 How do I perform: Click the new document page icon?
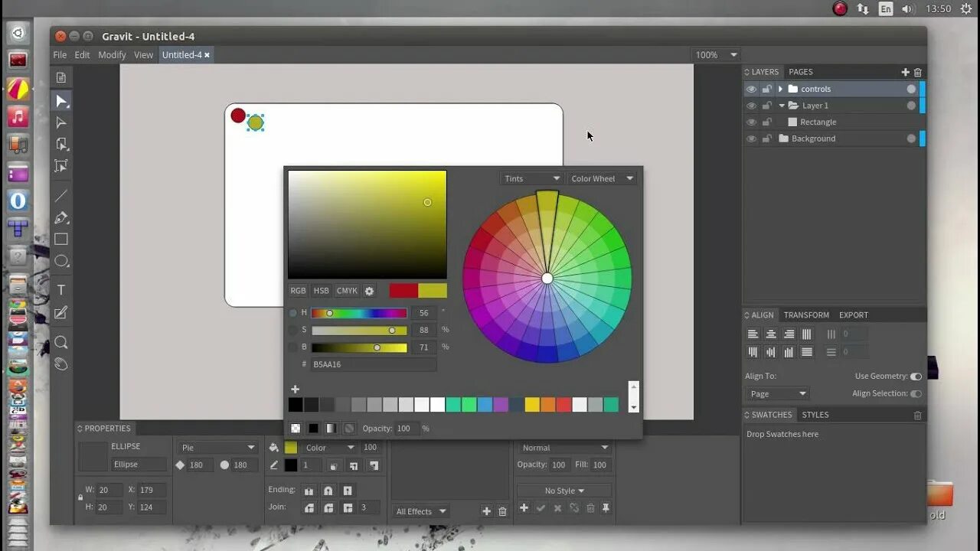click(x=61, y=77)
